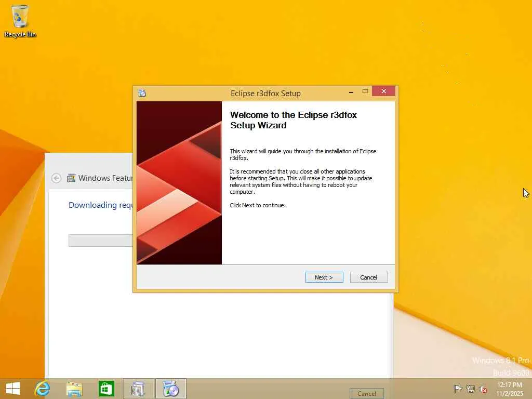Click the 'Eclipse r3dfox Setup' title text
Viewport: 532px width, 399px height.
pos(265,94)
